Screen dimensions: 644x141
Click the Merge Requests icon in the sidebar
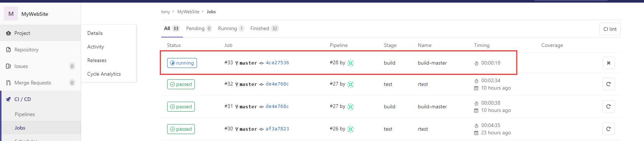(8, 83)
